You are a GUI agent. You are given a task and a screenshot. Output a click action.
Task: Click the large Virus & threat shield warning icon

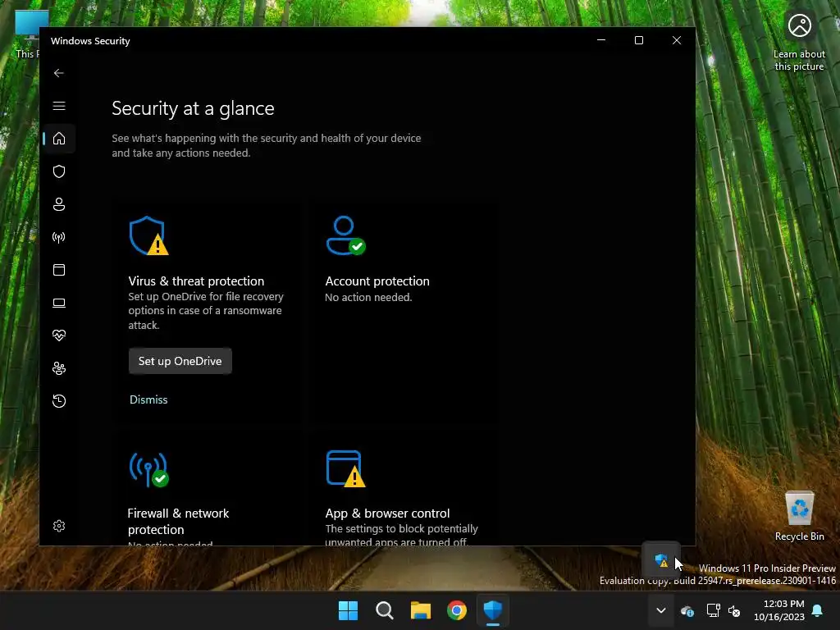[x=148, y=235]
